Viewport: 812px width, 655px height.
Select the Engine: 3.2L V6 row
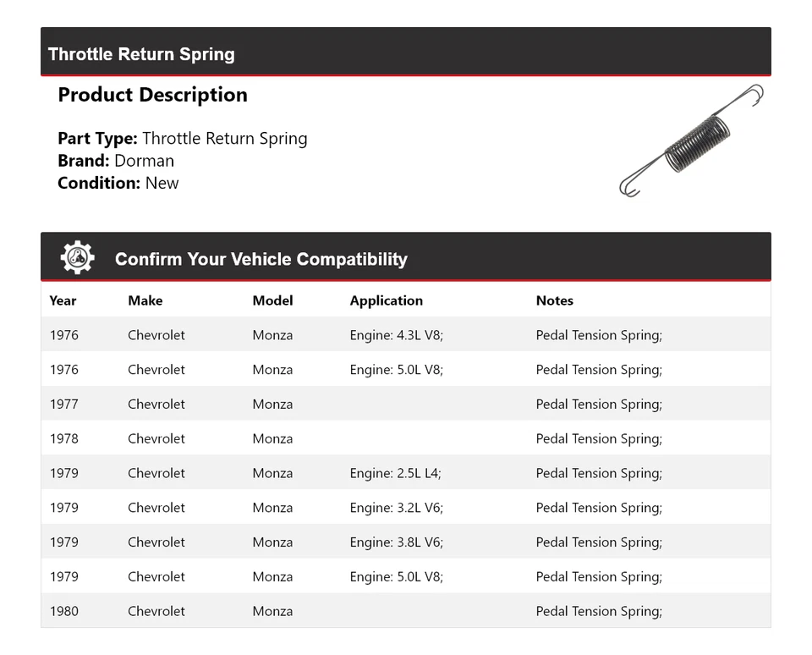coord(396,508)
